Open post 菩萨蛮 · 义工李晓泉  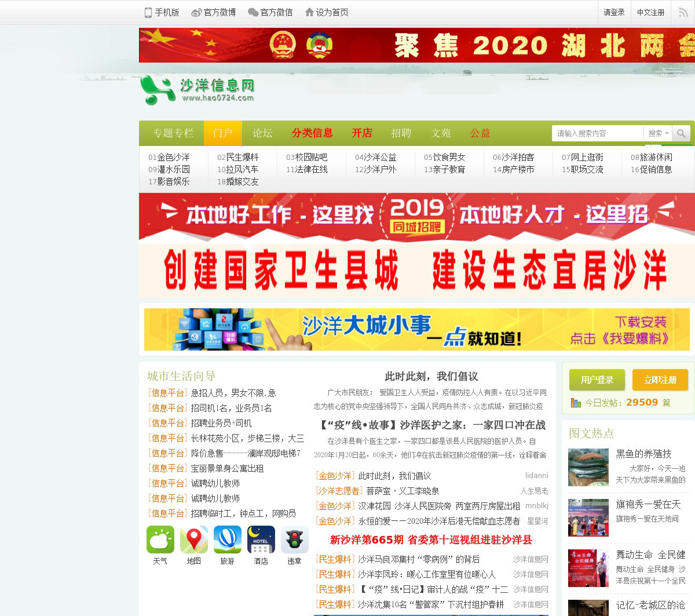pyautogui.click(x=403, y=491)
